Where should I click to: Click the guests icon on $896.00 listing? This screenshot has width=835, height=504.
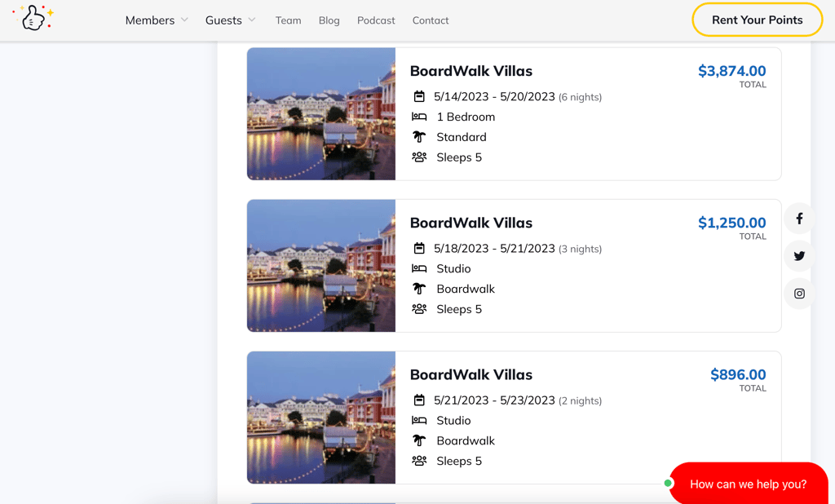pos(419,461)
